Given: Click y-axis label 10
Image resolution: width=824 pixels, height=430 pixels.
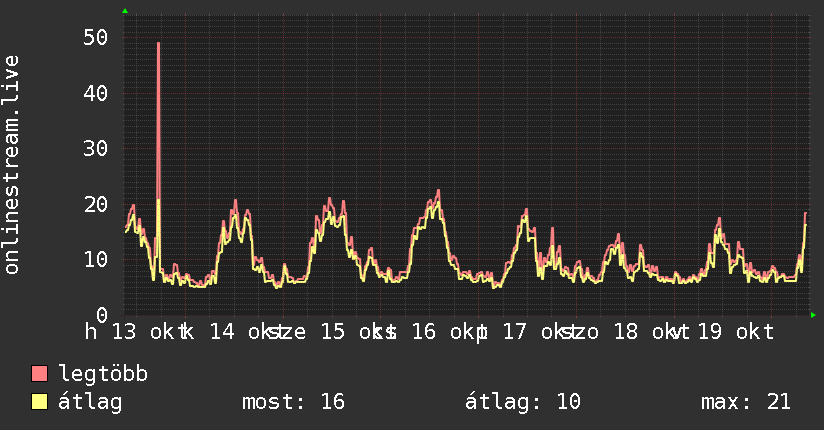Looking at the screenshot, I should coord(96,259).
